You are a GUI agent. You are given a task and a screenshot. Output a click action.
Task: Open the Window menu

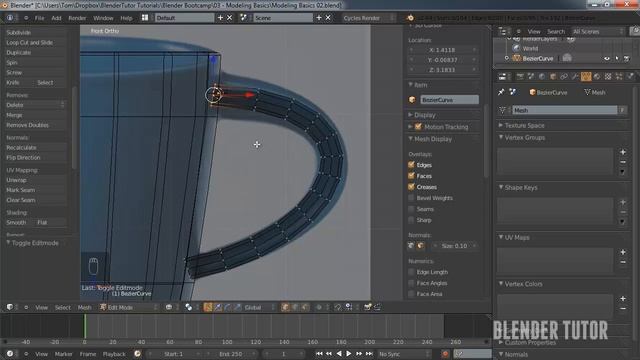point(103,18)
